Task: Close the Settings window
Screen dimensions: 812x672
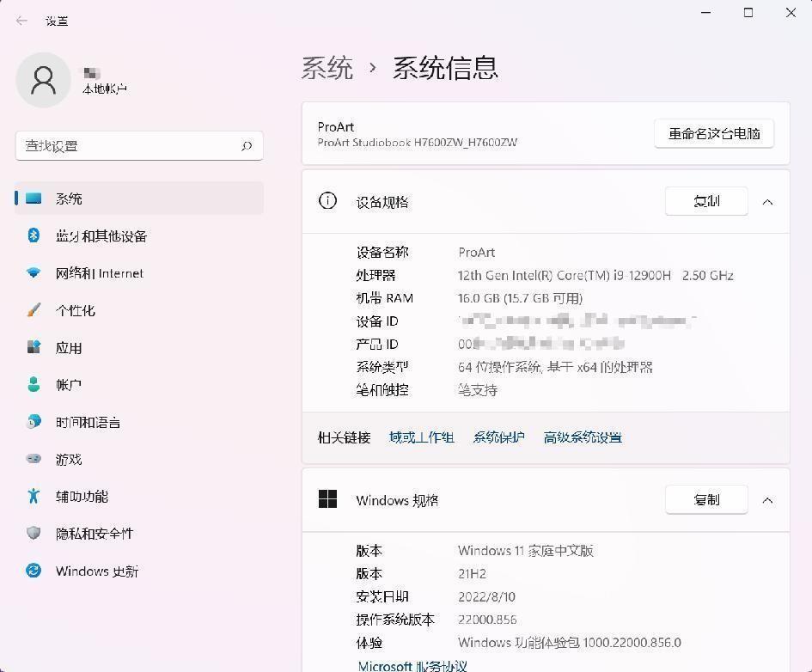Action: 791,12
